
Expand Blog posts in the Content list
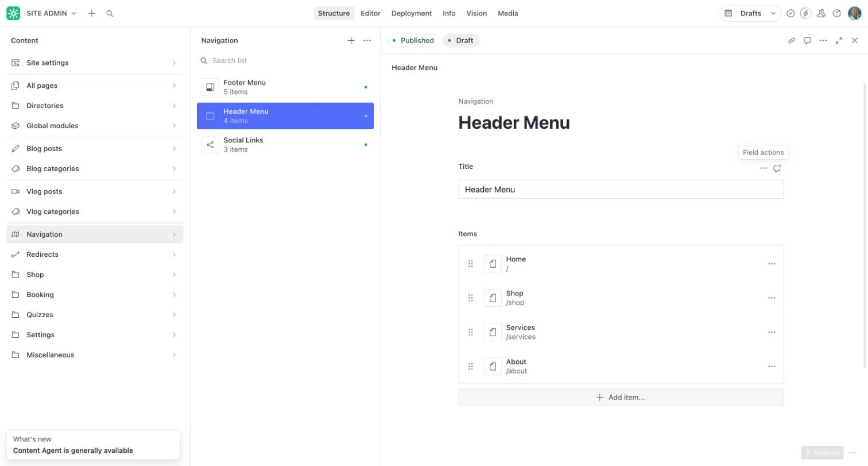(95, 148)
